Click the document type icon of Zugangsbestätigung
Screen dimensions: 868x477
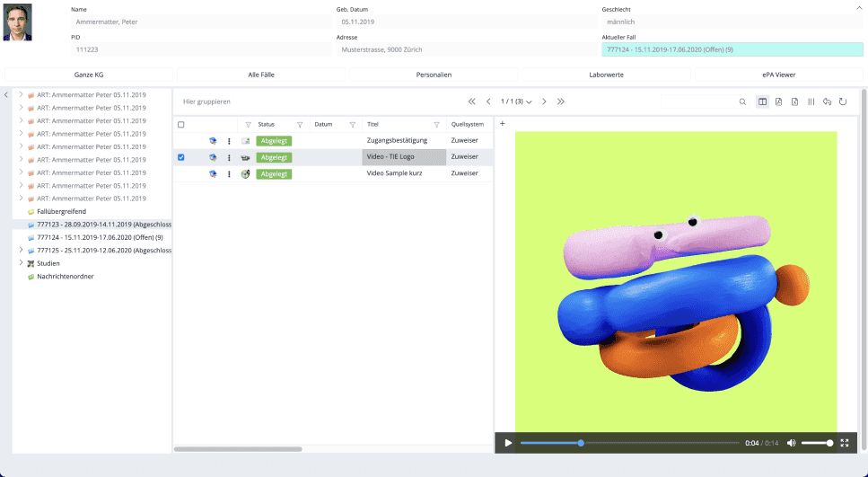[246, 141]
